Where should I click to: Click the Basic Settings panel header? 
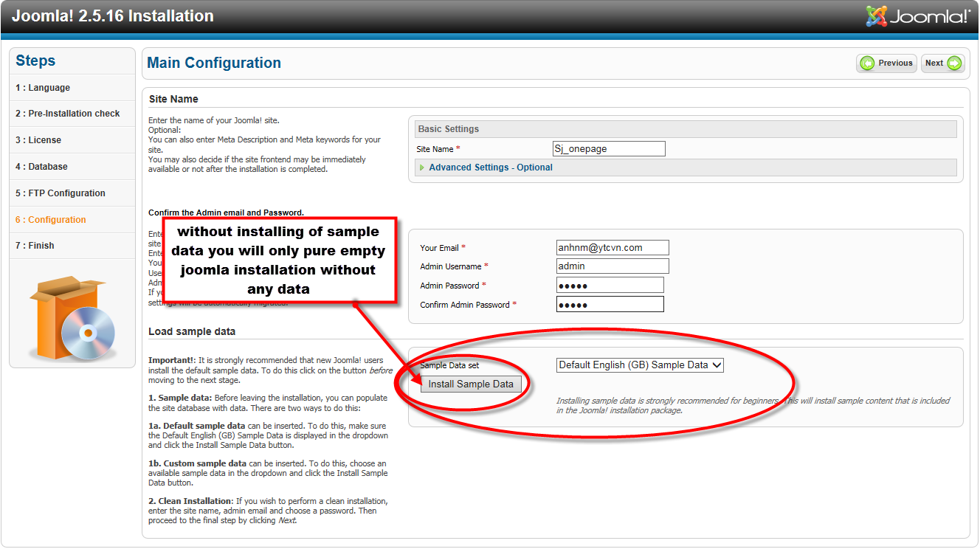686,129
